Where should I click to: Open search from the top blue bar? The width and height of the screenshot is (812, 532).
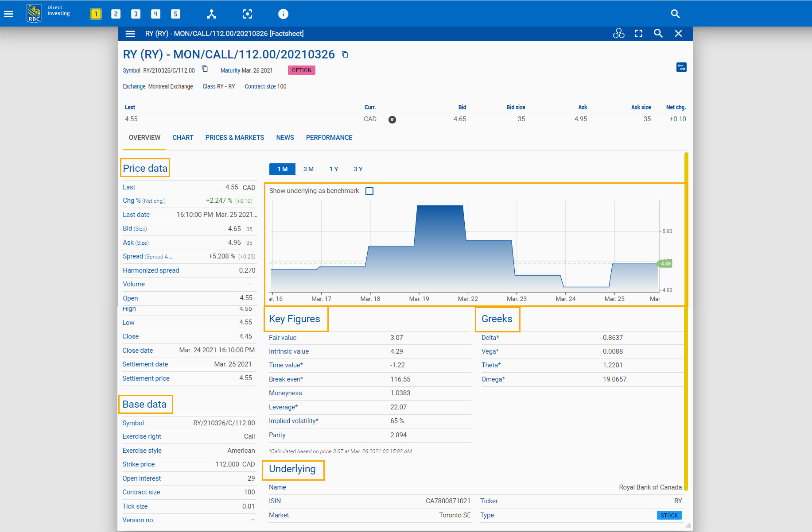[675, 14]
